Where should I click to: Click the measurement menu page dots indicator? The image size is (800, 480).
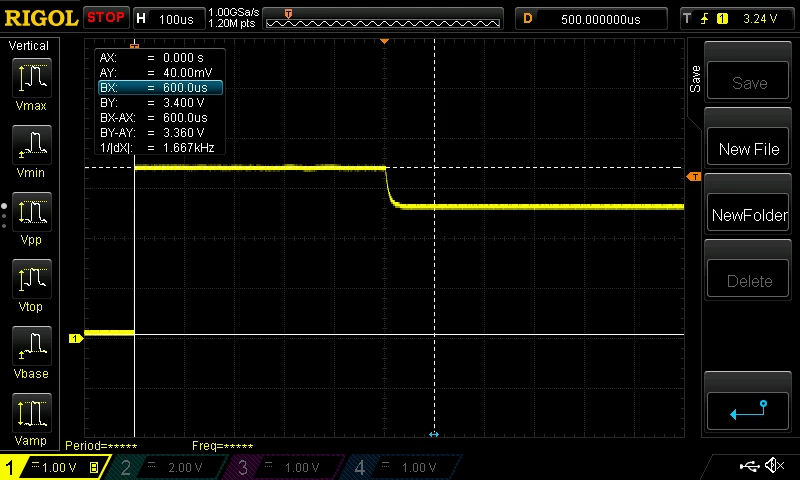[x=4, y=215]
